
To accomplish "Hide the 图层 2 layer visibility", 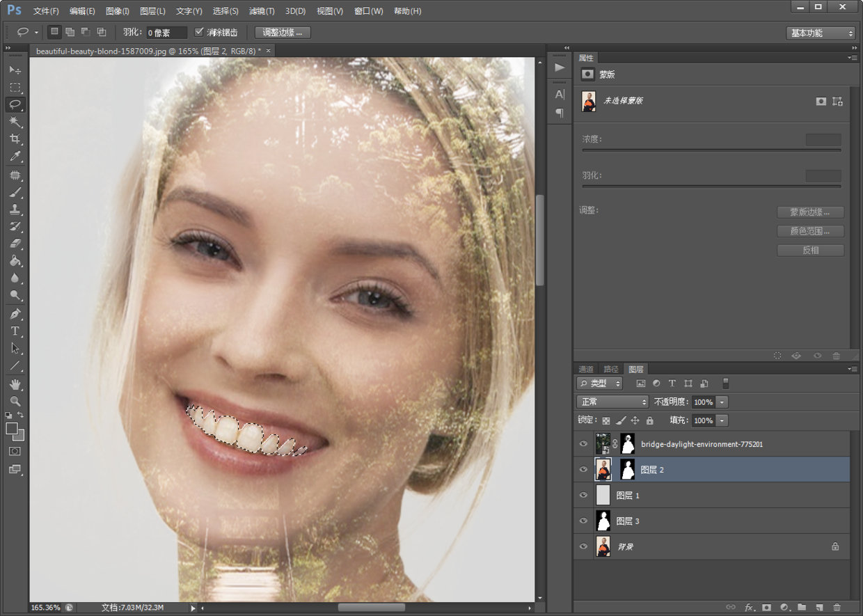I will tap(583, 470).
